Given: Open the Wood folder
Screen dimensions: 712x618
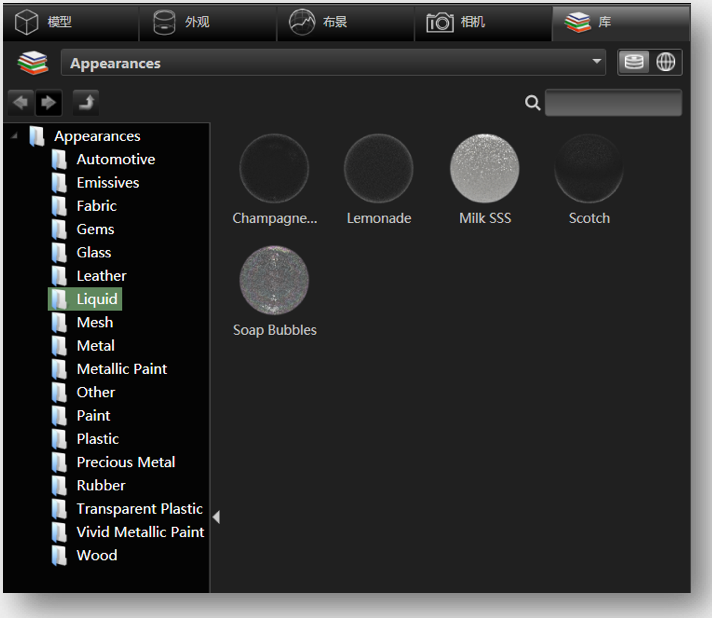Looking at the screenshot, I should coord(97,555).
